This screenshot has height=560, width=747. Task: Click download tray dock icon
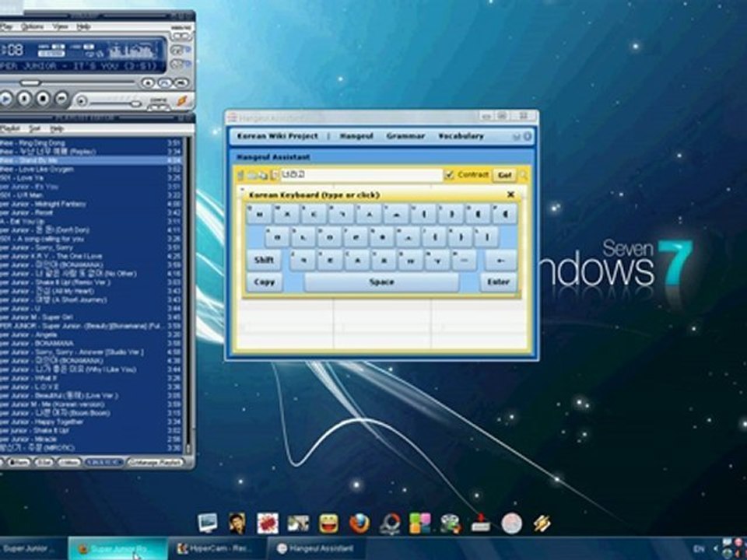point(481,523)
